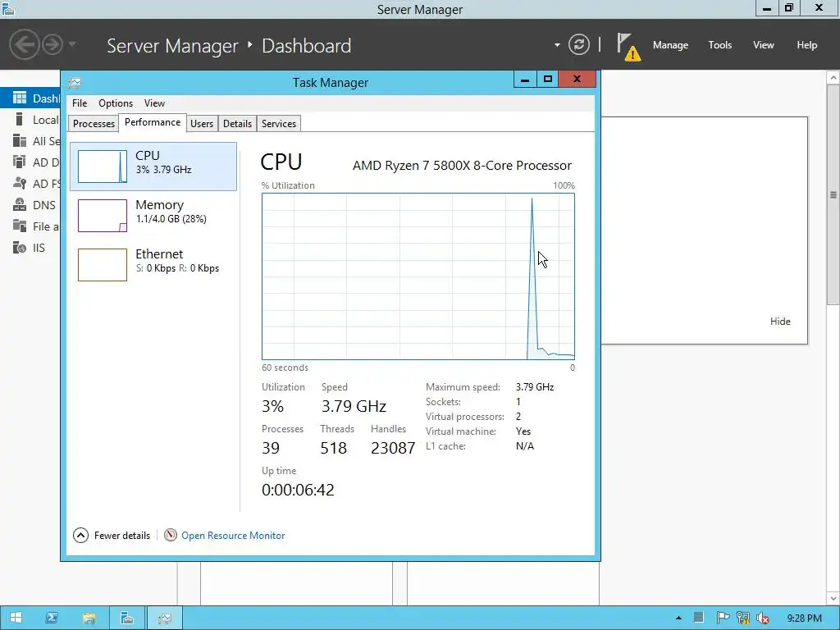Image resolution: width=840 pixels, height=630 pixels.
Task: Collapse with the Fewer details chevron
Action: click(80, 535)
